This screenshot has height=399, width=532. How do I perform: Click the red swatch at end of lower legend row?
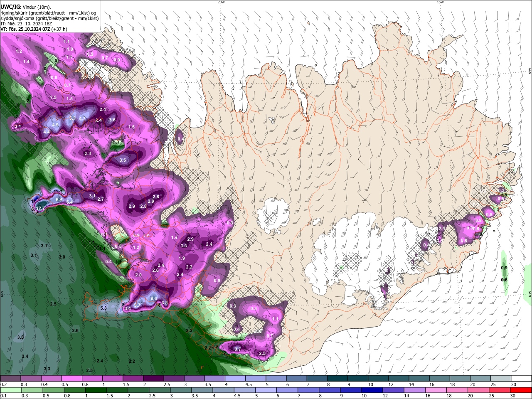521,390
